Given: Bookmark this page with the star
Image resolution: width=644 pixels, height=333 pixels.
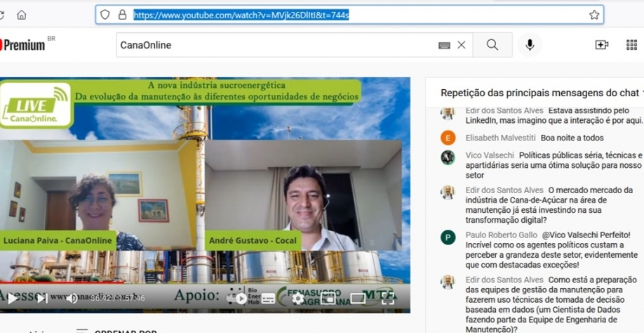Looking at the screenshot, I should click(x=594, y=15).
